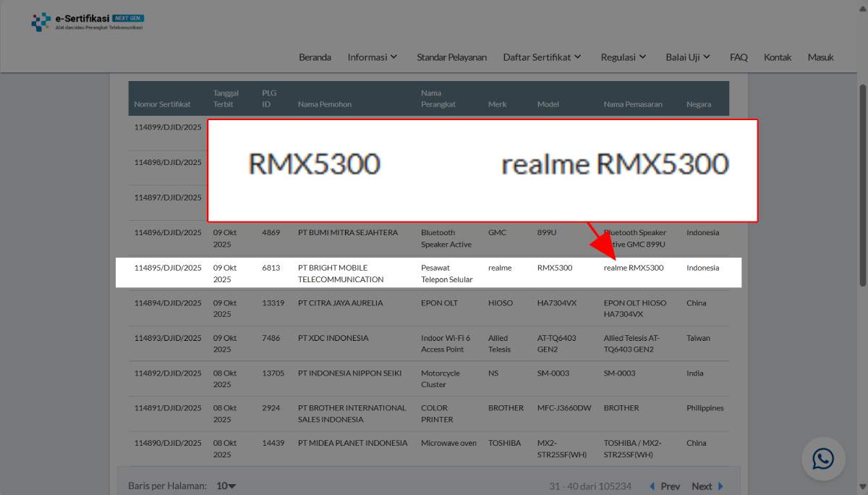Click the Tanggal Terbit column header

226,98
